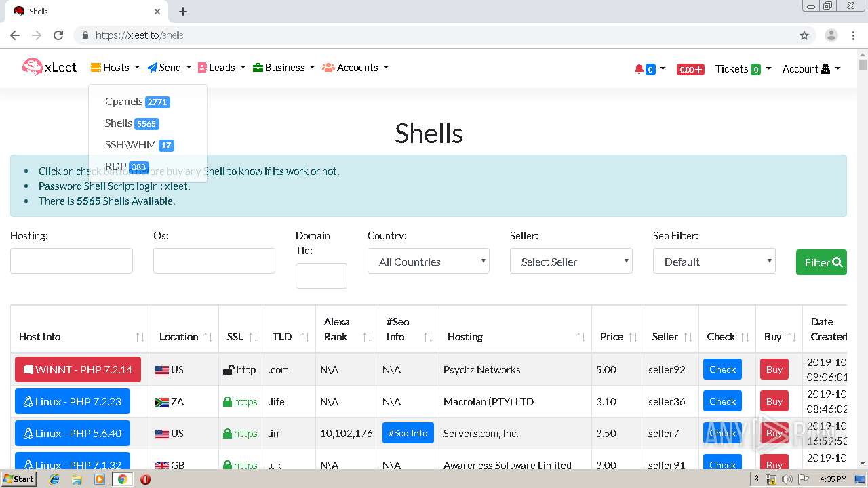Click Psychz Networks hosting cell
The image size is (868, 488).
coord(482,369)
